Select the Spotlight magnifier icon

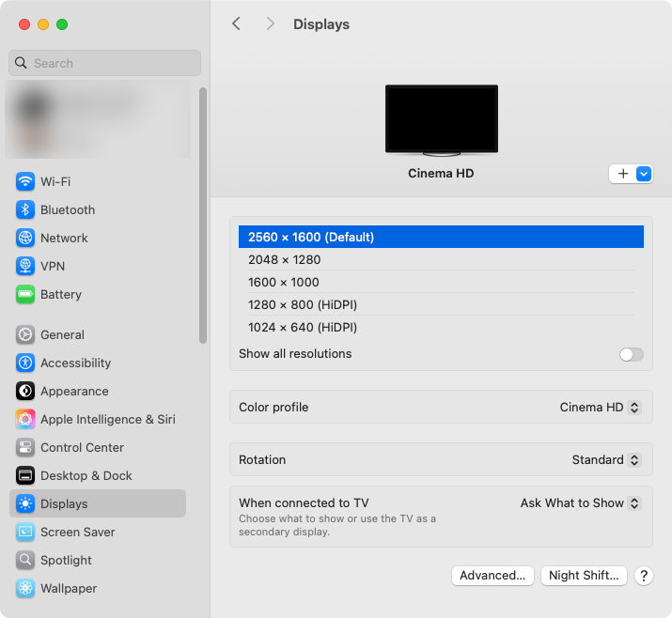pyautogui.click(x=25, y=560)
